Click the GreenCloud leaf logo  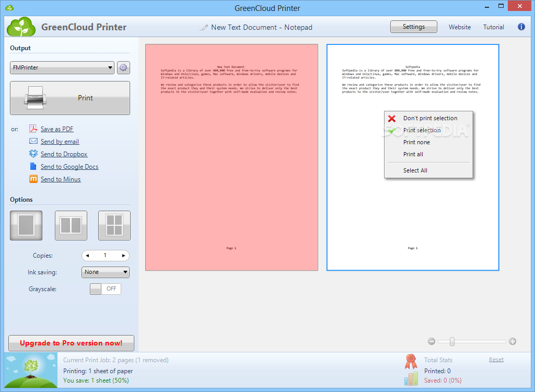point(21,27)
